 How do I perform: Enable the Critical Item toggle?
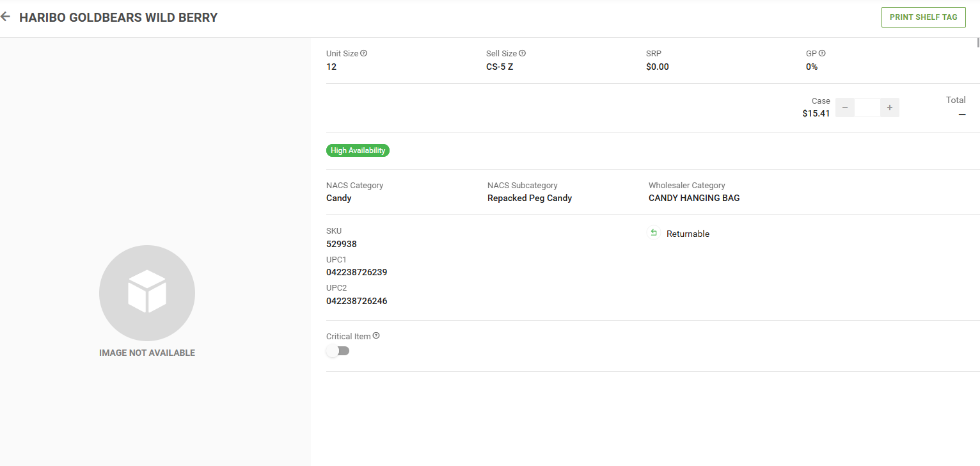(x=338, y=351)
